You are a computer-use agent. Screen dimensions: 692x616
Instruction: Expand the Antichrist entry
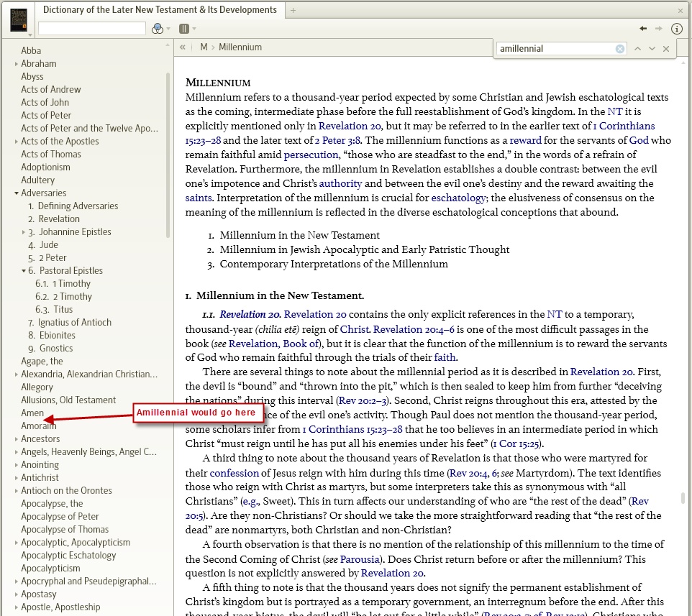[x=17, y=478]
